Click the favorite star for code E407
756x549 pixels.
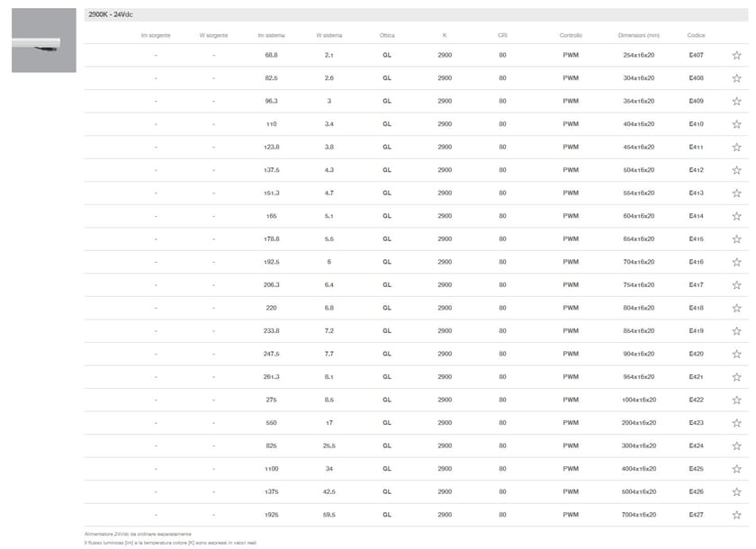736,55
